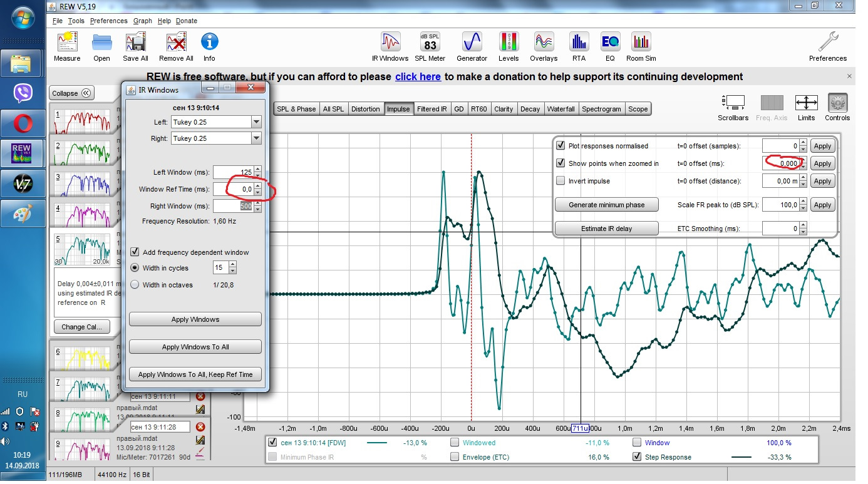Remove measurement сен 13 9:11:28 with red X
The width and height of the screenshot is (868, 484).
click(x=200, y=427)
